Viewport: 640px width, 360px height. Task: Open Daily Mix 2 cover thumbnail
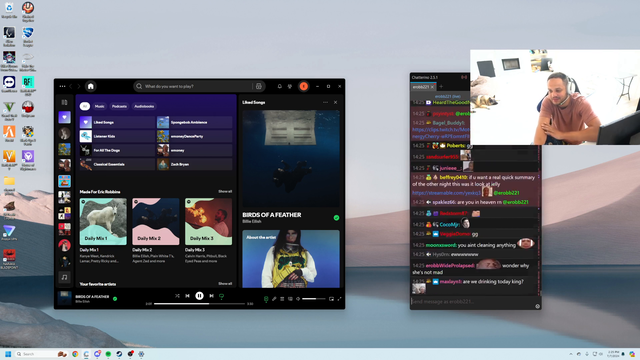click(156, 222)
